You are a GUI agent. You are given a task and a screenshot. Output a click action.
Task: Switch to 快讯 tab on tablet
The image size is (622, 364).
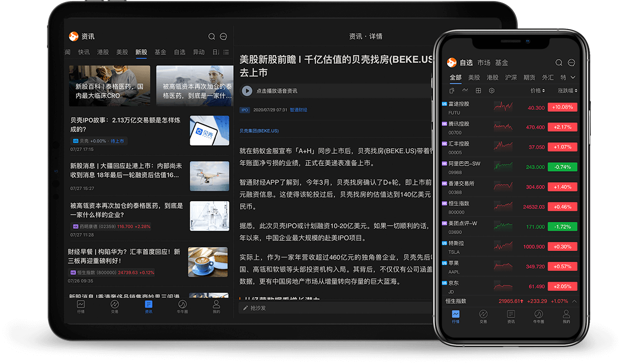83,52
